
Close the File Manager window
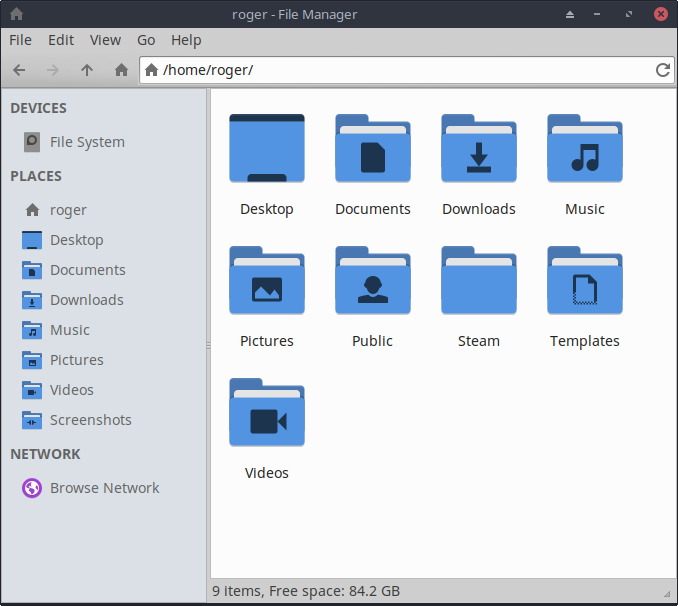click(661, 14)
